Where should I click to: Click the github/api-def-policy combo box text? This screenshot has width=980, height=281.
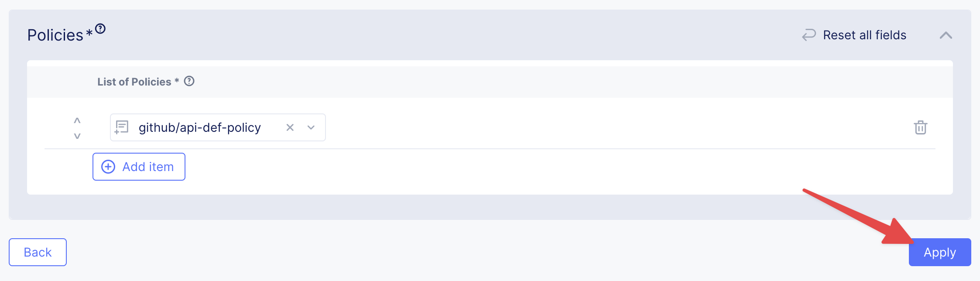(199, 127)
